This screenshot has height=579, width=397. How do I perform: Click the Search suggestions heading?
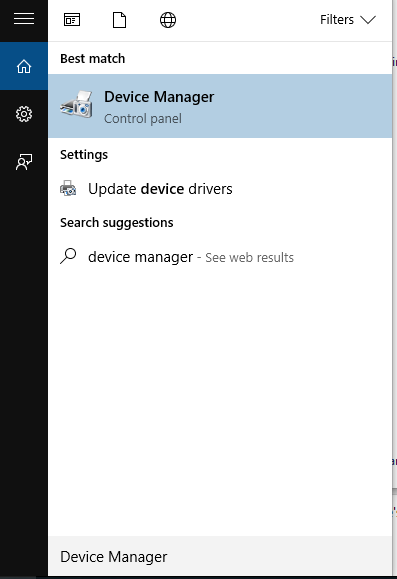pyautogui.click(x=117, y=223)
